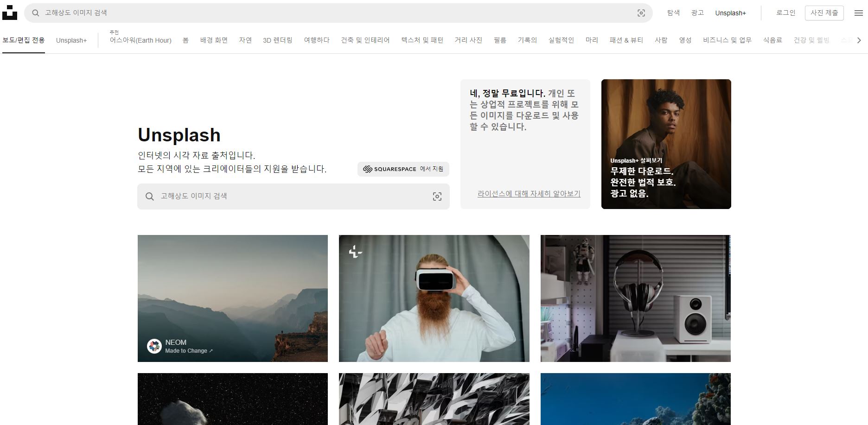Select the 텍스처 및 패턴 category

coord(422,40)
